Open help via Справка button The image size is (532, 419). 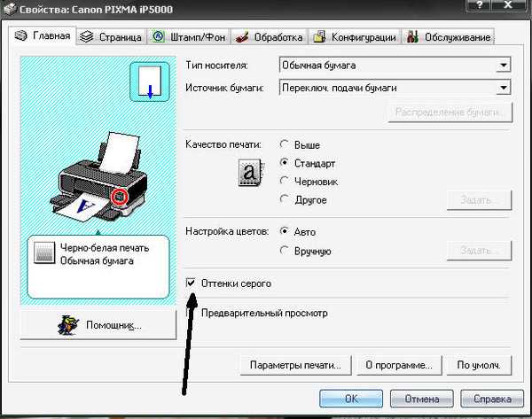pos(492,399)
